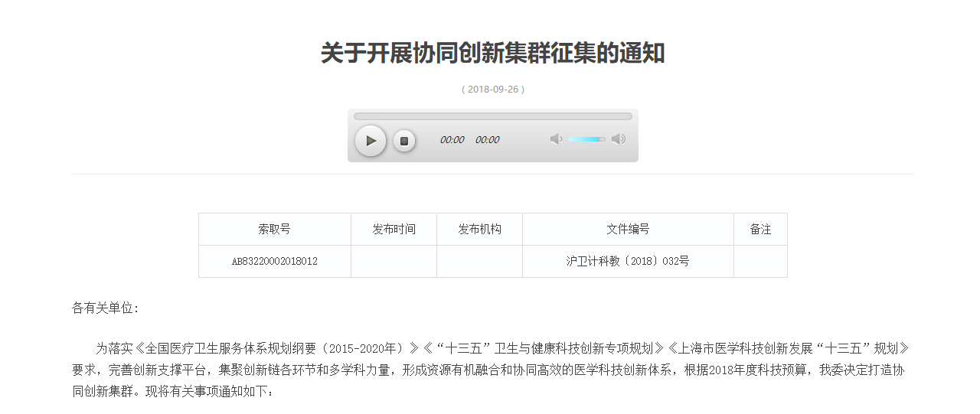Click the publication date 2018-09-26

click(492, 90)
